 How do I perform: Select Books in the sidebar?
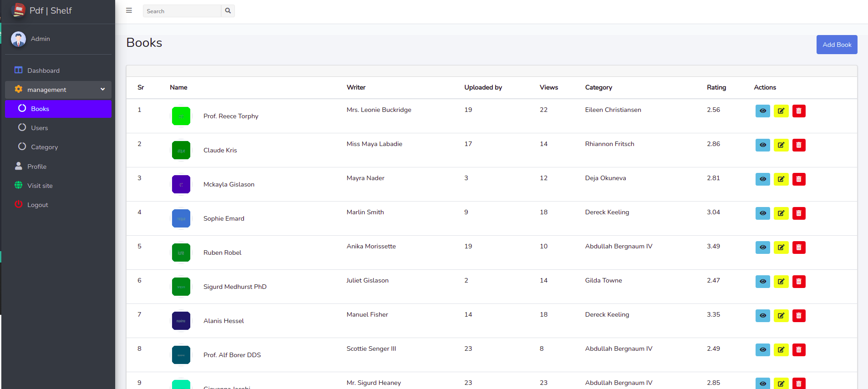tap(58, 109)
